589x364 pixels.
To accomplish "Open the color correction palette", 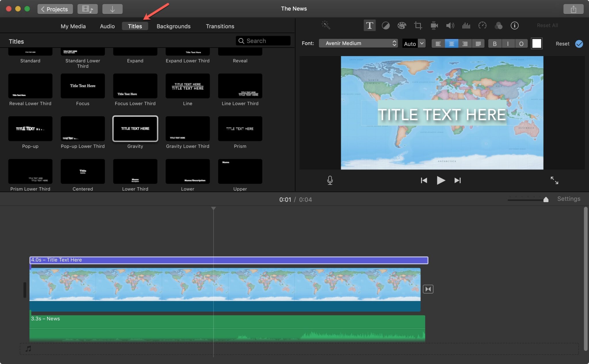I will 402,25.
